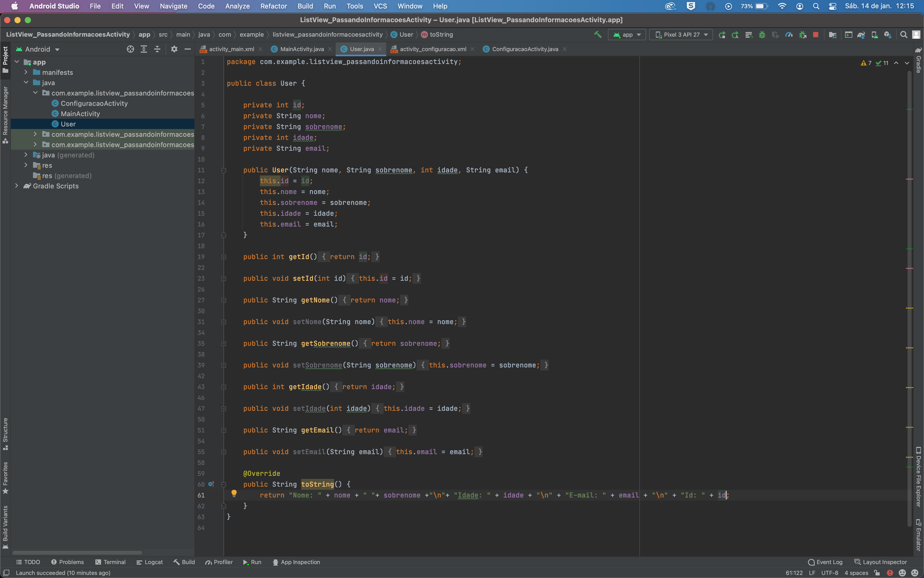This screenshot has width=924, height=578.
Task: Open the Build menu in menu bar
Action: (x=305, y=6)
